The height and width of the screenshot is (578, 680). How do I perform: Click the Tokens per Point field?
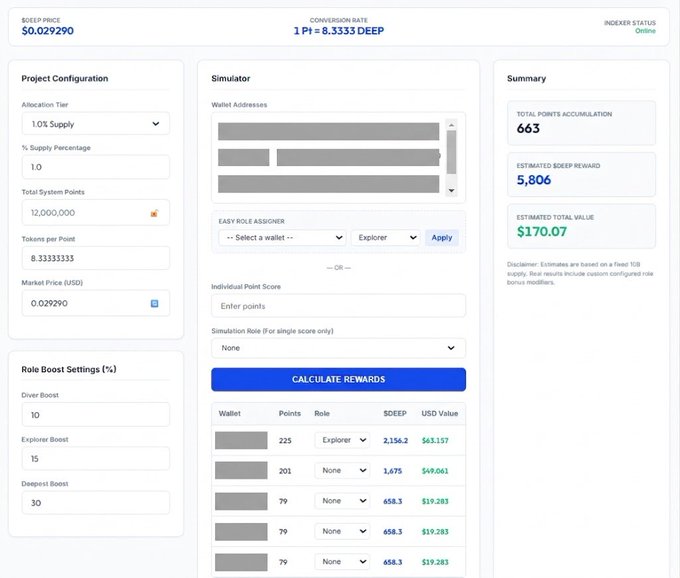coord(95,258)
